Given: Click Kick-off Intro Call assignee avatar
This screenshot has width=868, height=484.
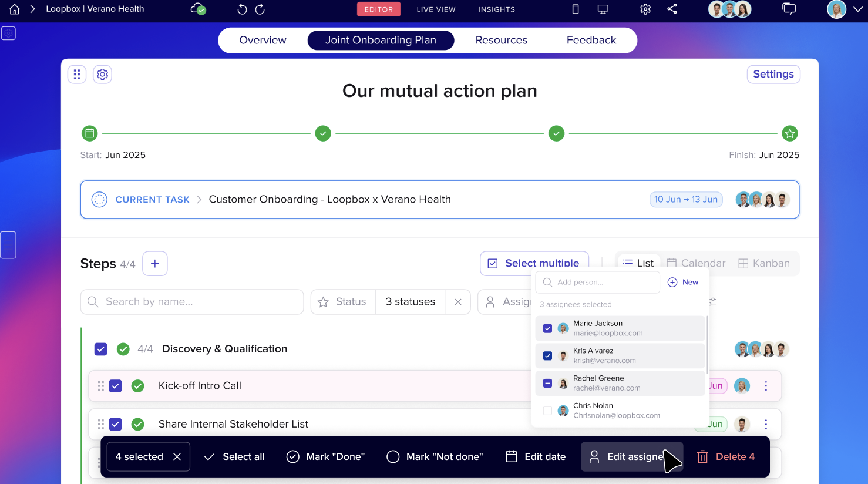Looking at the screenshot, I should [742, 386].
